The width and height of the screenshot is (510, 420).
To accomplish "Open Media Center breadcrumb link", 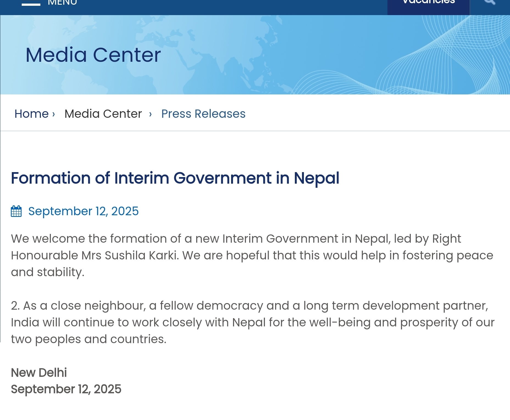I will click(x=103, y=114).
